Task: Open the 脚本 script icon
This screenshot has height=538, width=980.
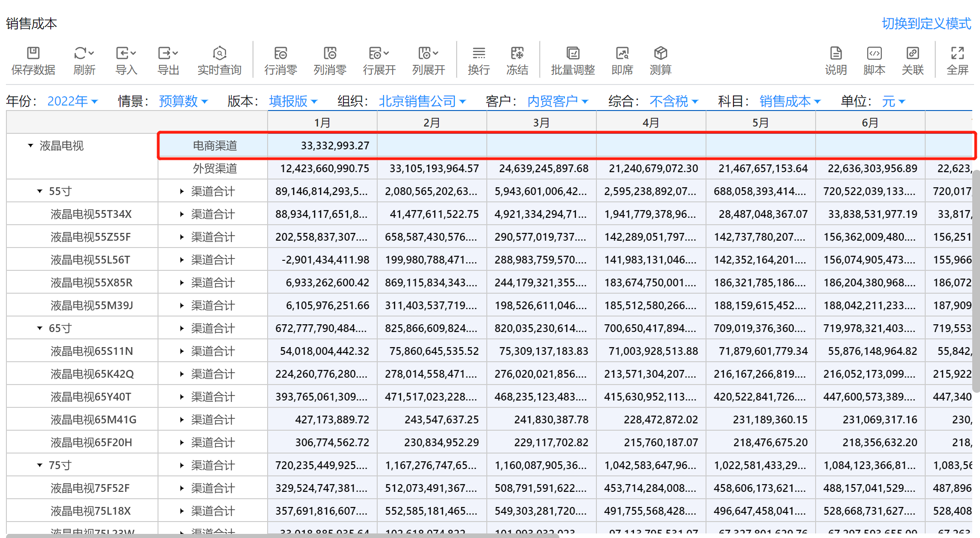Action: coord(874,53)
